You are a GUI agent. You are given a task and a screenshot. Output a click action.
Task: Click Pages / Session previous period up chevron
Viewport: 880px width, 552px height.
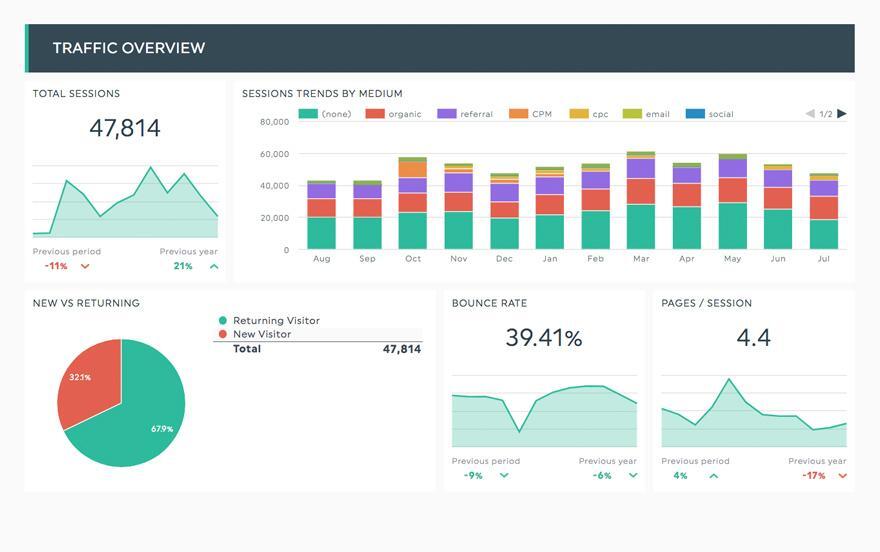click(713, 476)
